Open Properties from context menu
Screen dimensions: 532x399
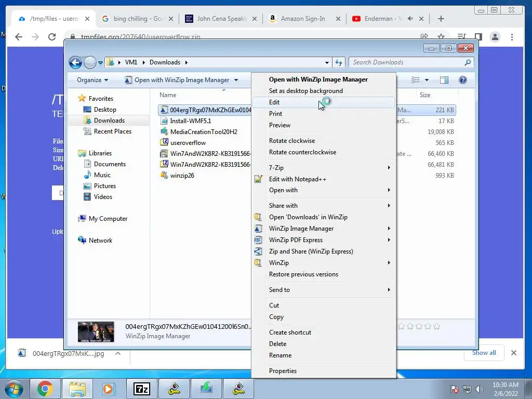click(323, 371)
